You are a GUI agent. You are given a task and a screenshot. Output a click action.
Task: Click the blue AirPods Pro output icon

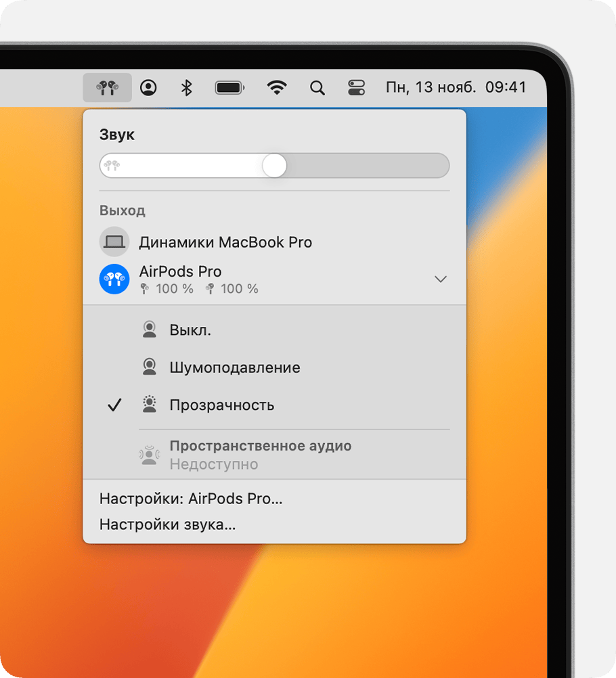point(114,279)
